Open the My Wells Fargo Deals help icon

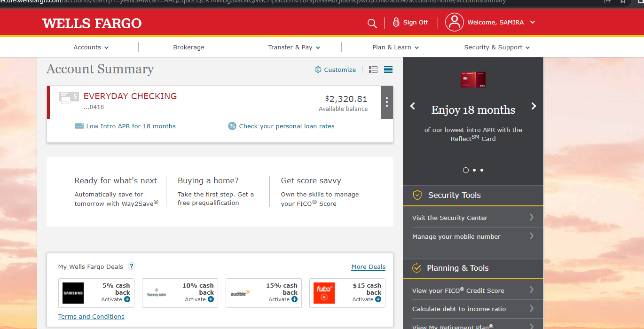(132, 266)
